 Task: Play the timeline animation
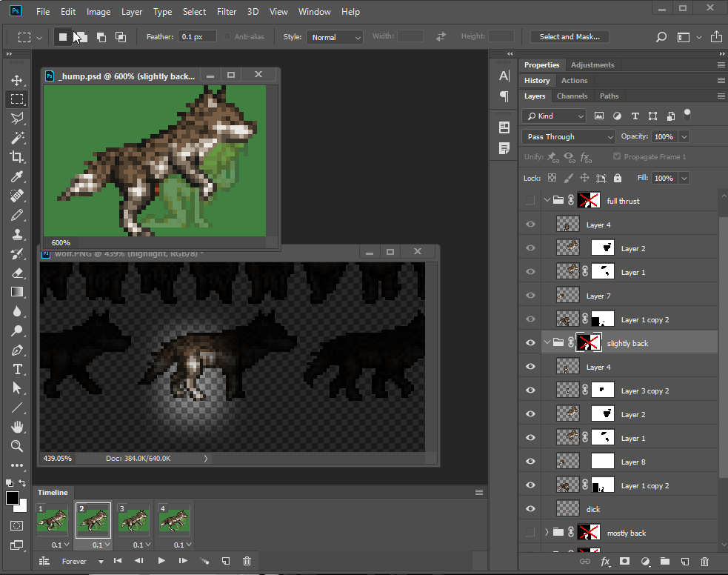[161, 562]
